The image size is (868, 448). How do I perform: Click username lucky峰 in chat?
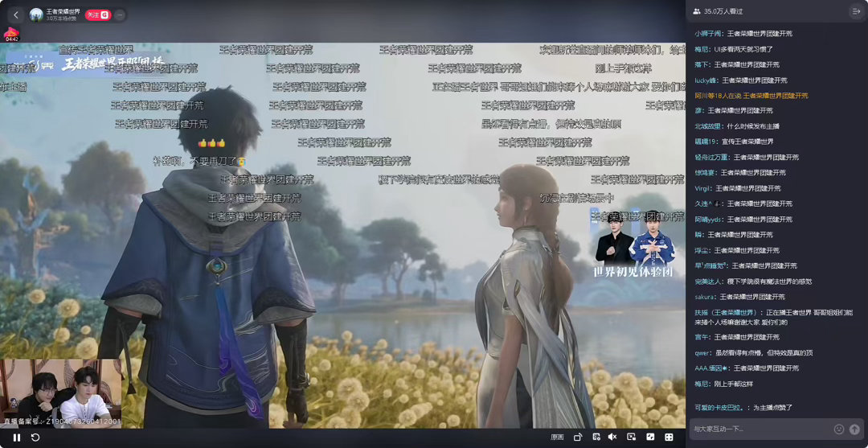pos(706,80)
